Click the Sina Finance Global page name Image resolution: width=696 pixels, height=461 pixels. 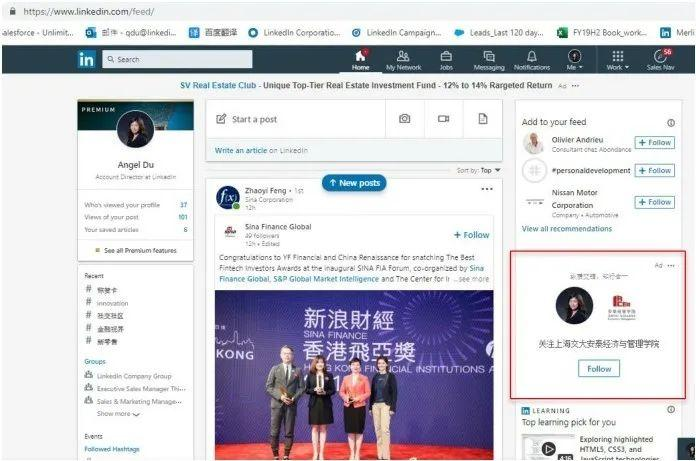[x=278, y=227]
